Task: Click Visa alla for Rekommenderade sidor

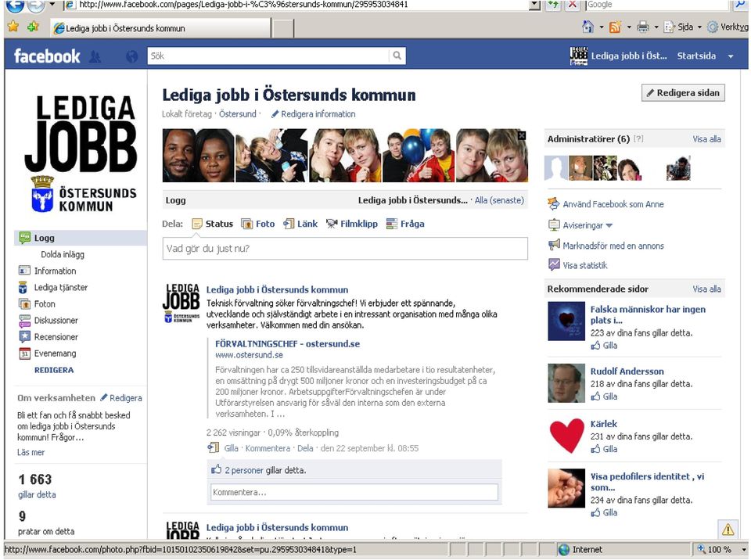Action: pyautogui.click(x=706, y=289)
